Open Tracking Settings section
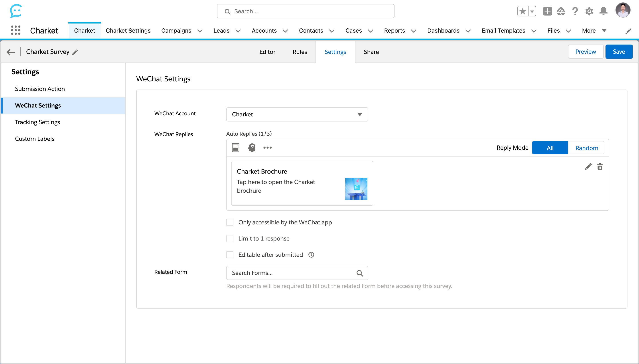The height and width of the screenshot is (364, 639). click(x=63, y=122)
